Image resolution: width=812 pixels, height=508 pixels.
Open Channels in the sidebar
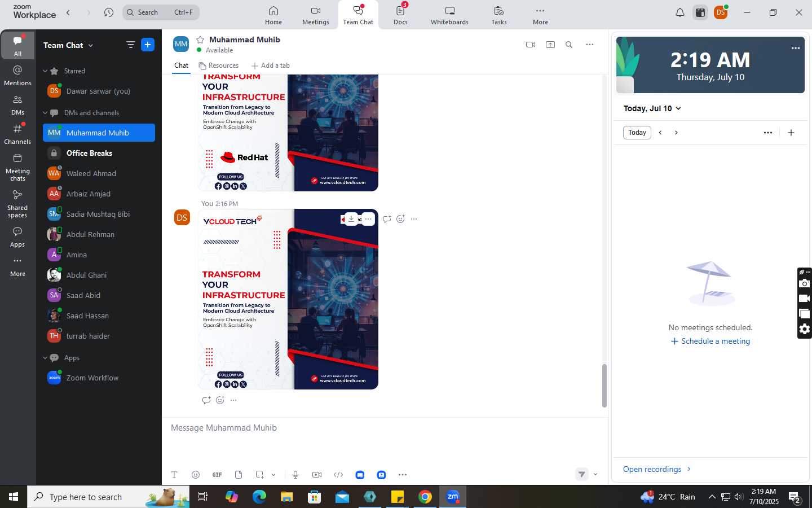point(17,134)
